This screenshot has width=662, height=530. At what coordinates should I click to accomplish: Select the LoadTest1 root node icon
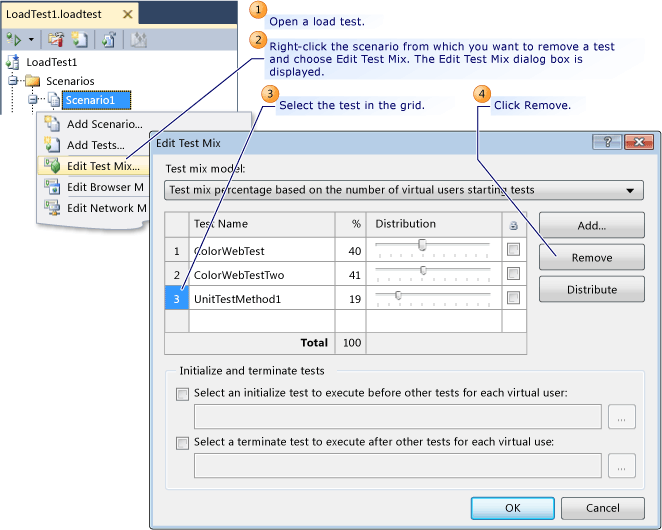(x=13, y=62)
